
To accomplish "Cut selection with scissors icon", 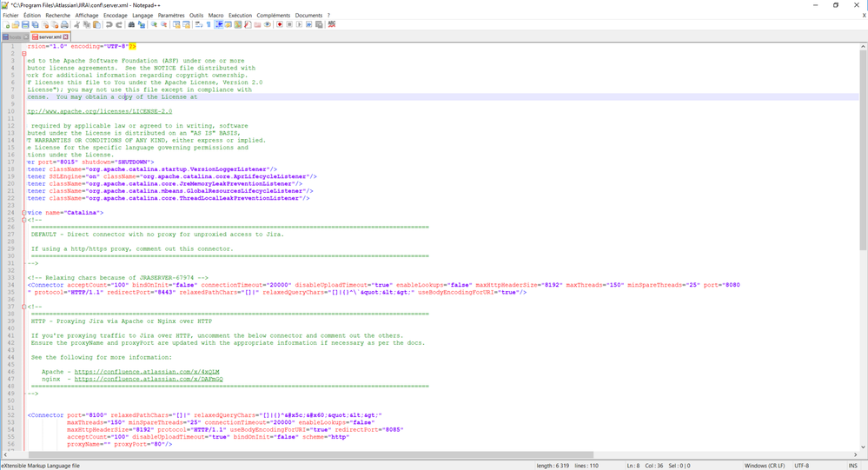I will click(76, 24).
